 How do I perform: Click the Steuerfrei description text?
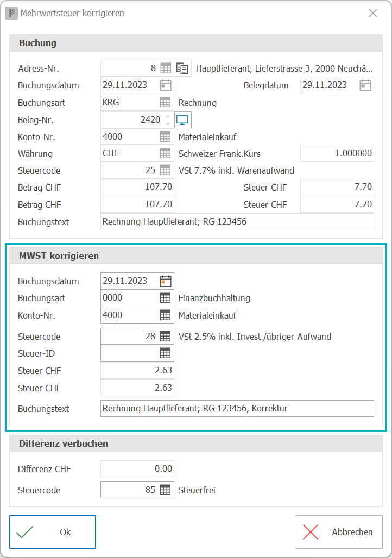pos(197,490)
